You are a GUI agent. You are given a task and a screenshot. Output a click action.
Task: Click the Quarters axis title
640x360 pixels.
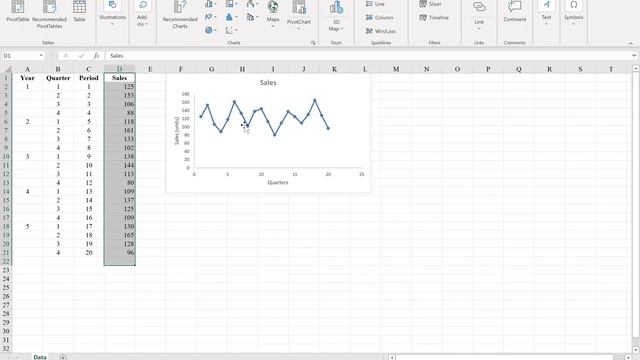(x=278, y=182)
